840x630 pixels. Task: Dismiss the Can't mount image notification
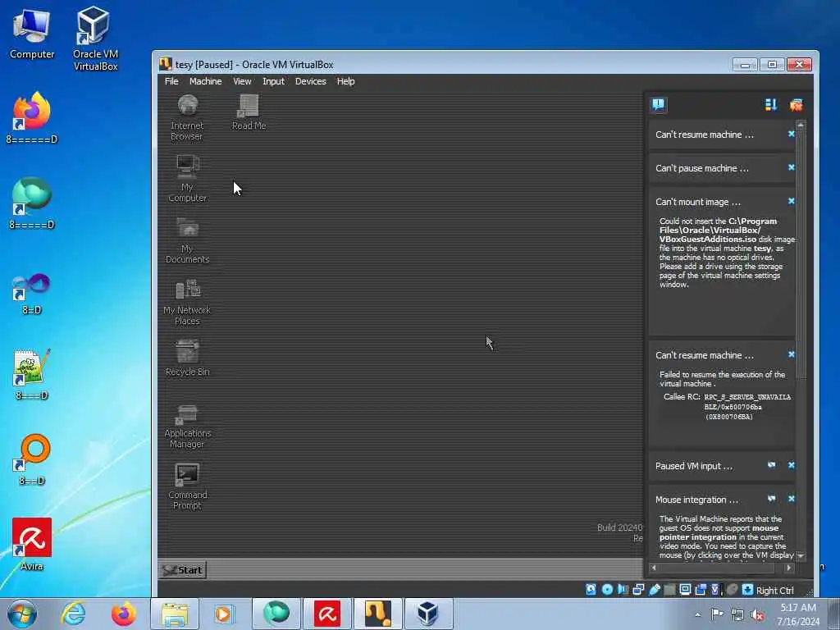tap(792, 202)
